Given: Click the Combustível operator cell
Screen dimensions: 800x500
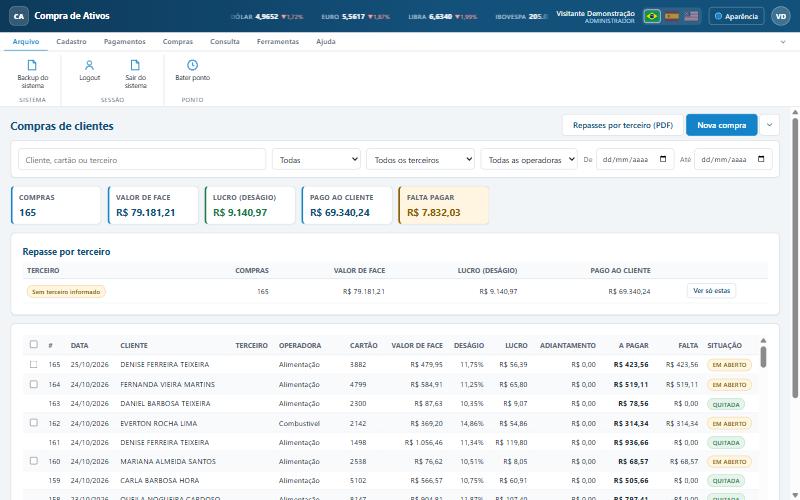Looking at the screenshot, I should coord(299,423).
